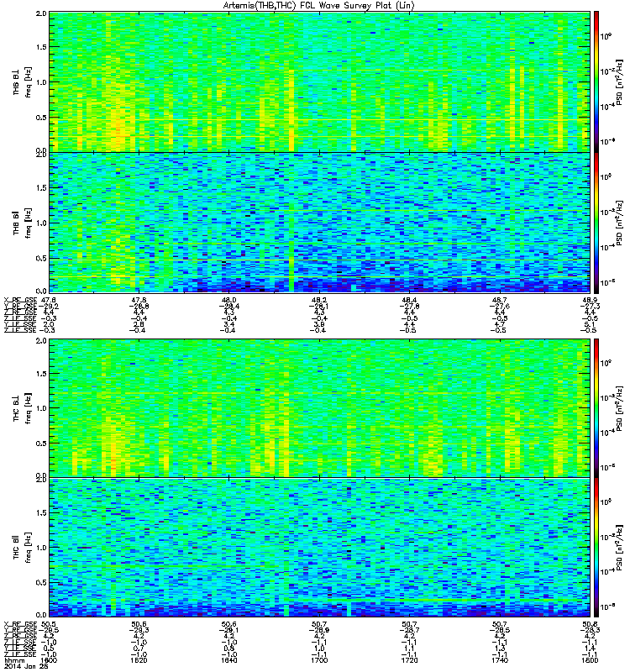Click the THB B-parallel spectrogram panel

[x=319, y=223]
